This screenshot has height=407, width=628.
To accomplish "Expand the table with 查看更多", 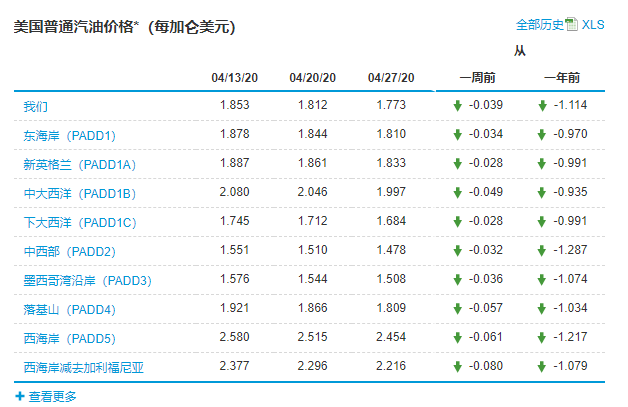I will coord(52,397).
